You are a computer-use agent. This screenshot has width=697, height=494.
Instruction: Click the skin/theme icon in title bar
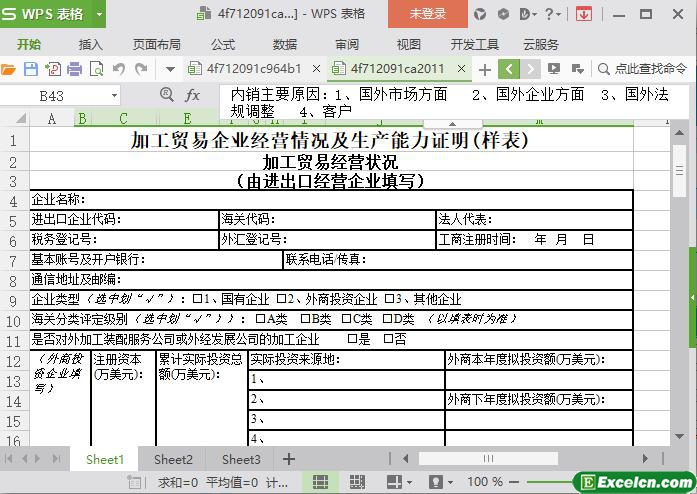(480, 14)
